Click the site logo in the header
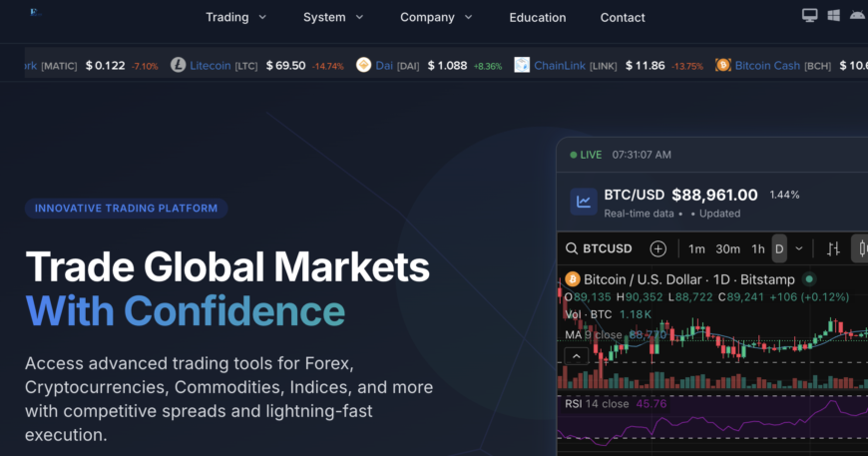868x456 pixels. click(36, 12)
